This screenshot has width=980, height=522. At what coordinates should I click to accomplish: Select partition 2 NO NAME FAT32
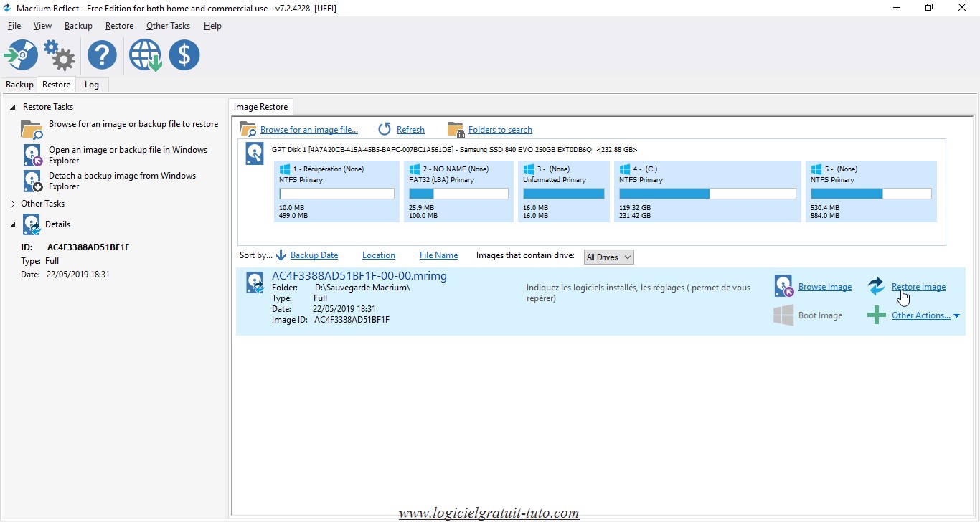[x=458, y=191]
